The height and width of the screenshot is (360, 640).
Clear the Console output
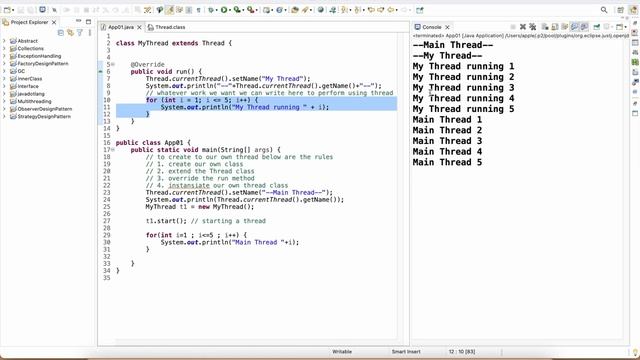[x=545, y=27]
